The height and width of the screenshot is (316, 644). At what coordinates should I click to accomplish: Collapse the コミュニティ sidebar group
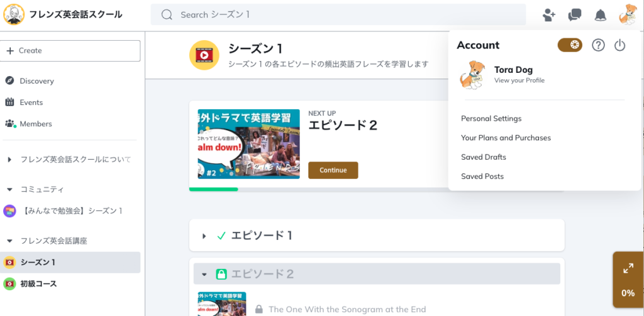(9, 189)
